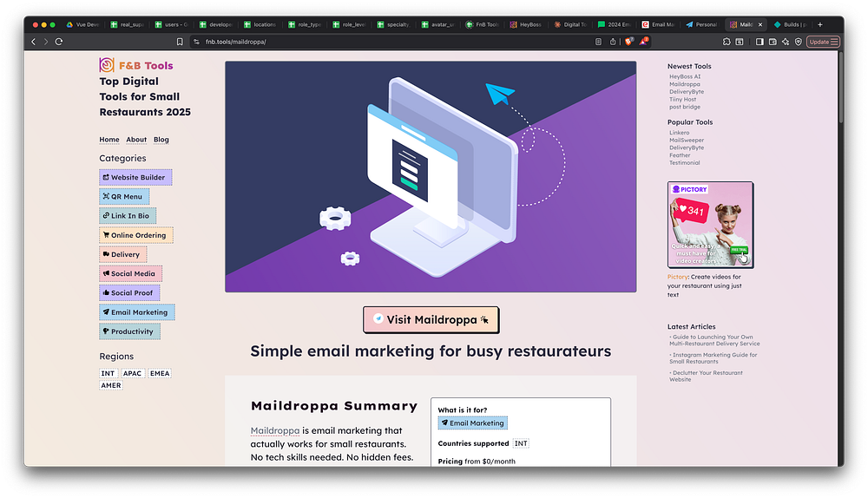This screenshot has width=868, height=498.
Task: Open the Leo AI sparkle icon
Action: click(x=786, y=42)
